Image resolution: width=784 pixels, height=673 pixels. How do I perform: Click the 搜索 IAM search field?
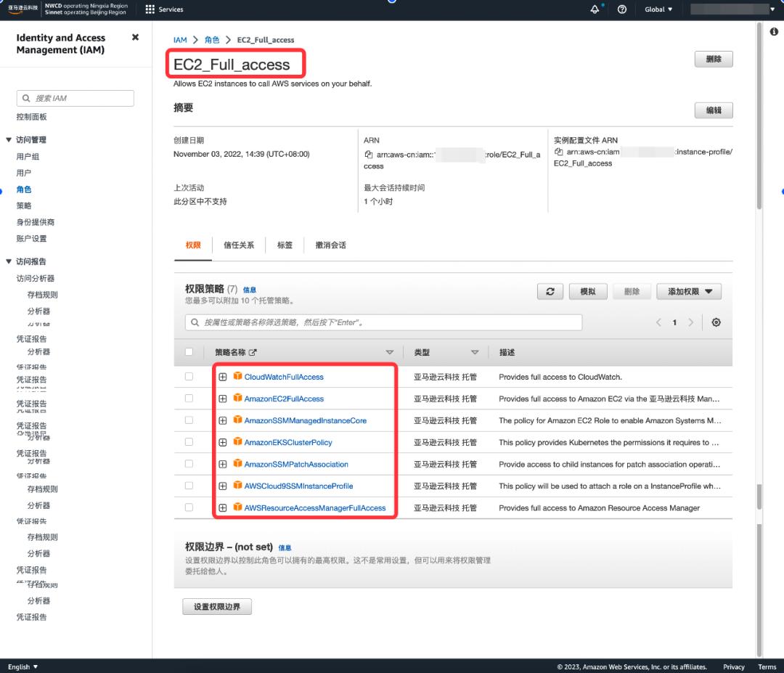coord(75,98)
